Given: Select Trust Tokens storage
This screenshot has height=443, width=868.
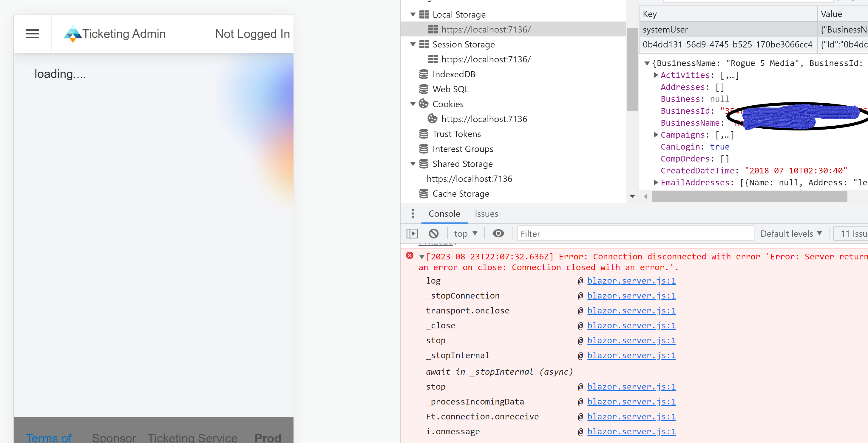Looking at the screenshot, I should click(x=457, y=133).
